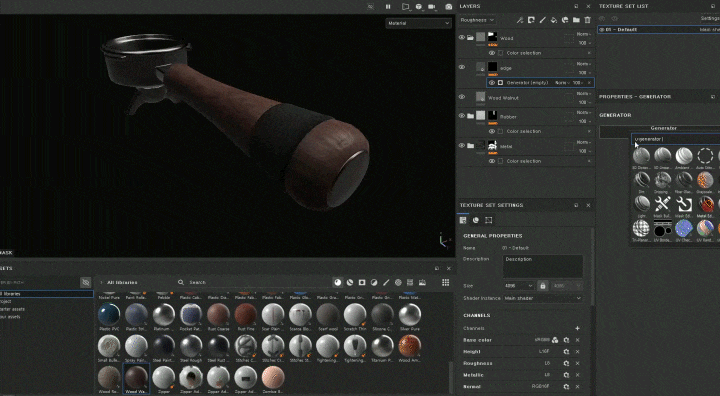This screenshot has height=396, width=720.
Task: Open the Base color channel settings gear
Action: coord(566,340)
